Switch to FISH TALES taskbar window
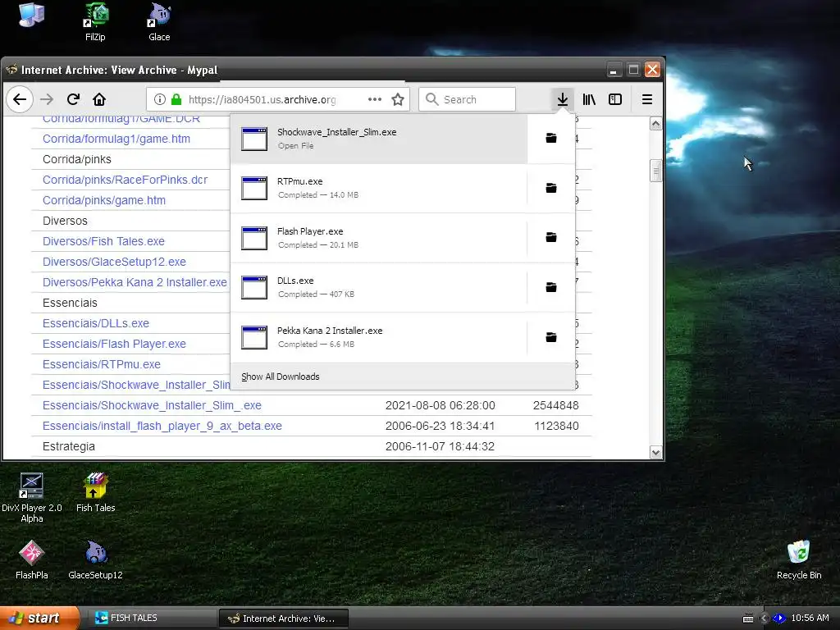Image resolution: width=840 pixels, height=630 pixels. 152,619
